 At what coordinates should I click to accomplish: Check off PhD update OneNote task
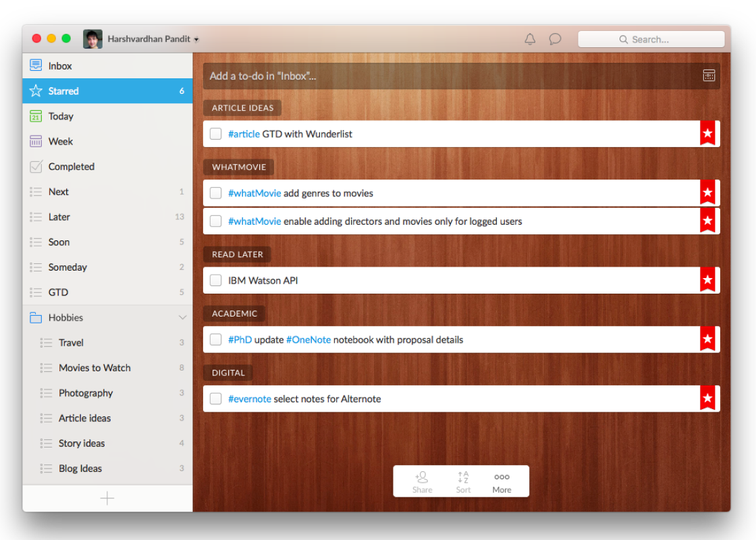[215, 340]
